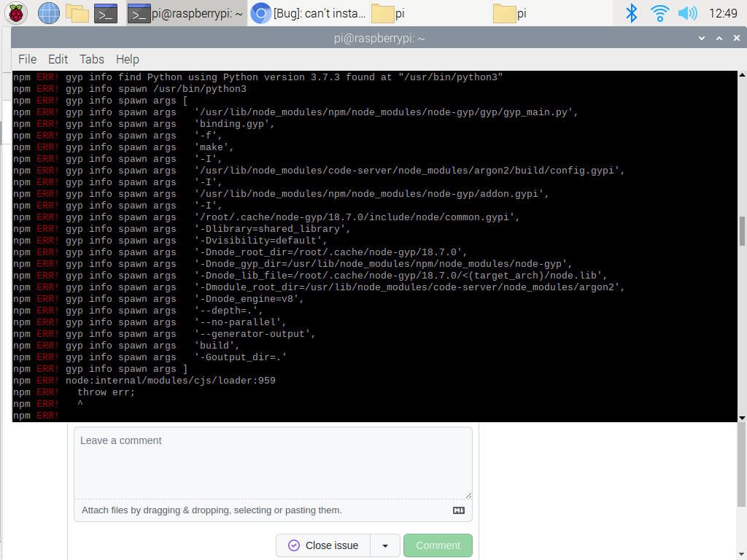
Task: Switch to the pi@raspberrypi terminal taskbar entry
Action: pos(186,13)
